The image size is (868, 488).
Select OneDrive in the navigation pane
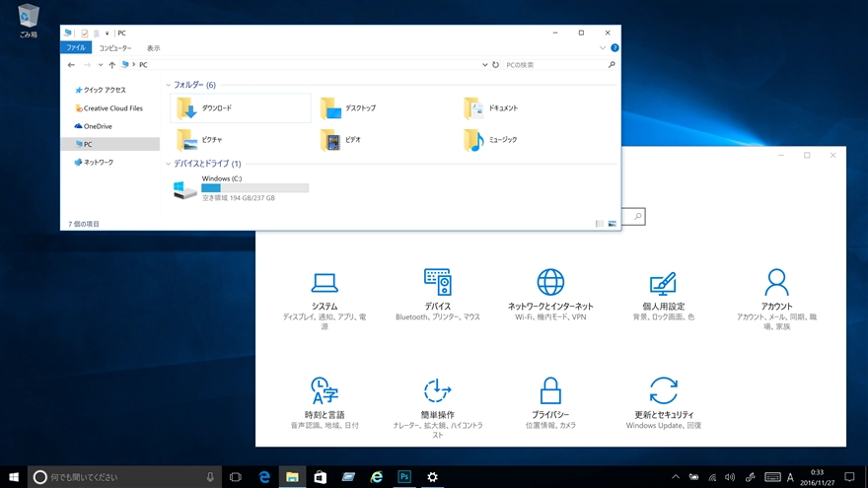click(98, 126)
